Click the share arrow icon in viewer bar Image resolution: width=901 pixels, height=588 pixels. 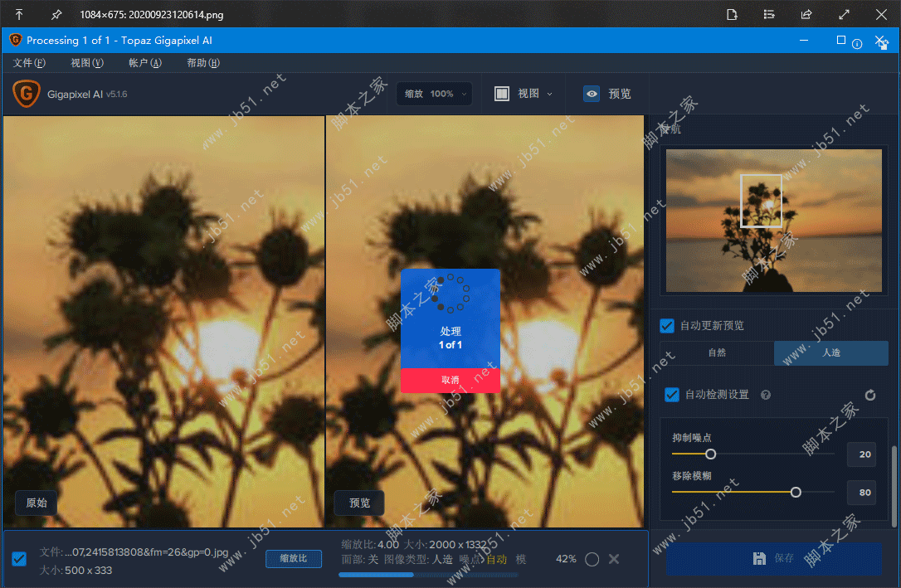[x=806, y=14]
